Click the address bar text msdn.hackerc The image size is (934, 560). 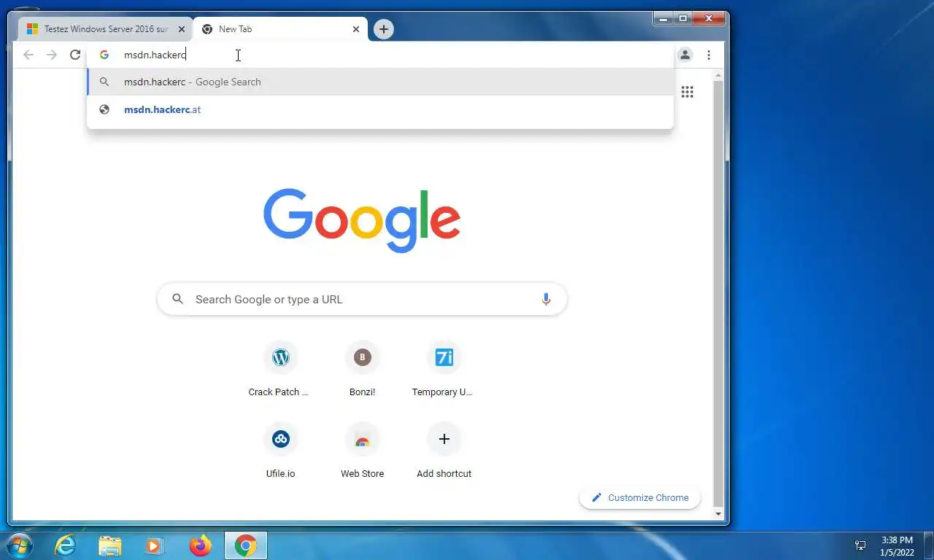(155, 55)
